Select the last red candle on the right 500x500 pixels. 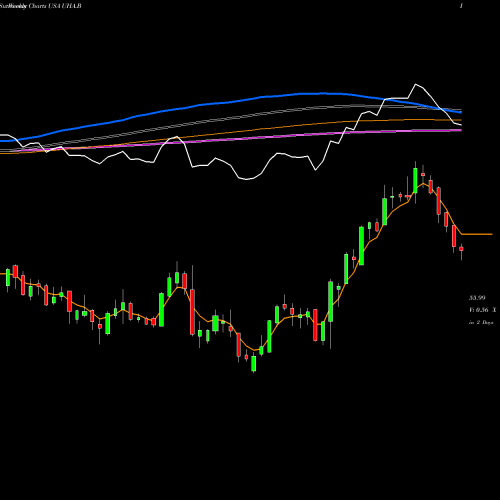coord(461,249)
